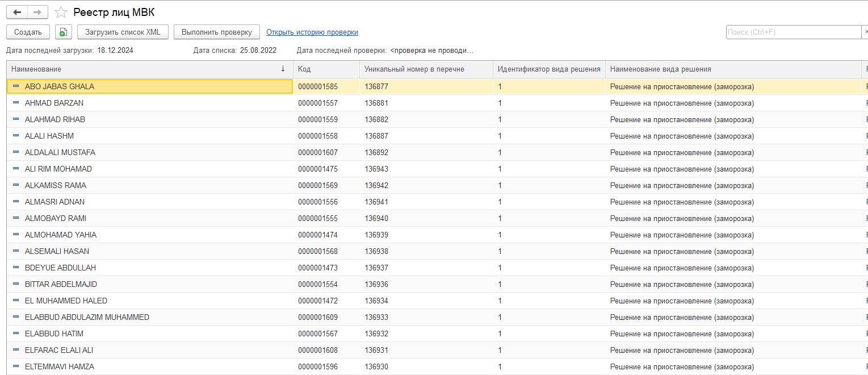Click the green create-by-copy document icon
Viewport: 868px width, 375px height.
(64, 32)
